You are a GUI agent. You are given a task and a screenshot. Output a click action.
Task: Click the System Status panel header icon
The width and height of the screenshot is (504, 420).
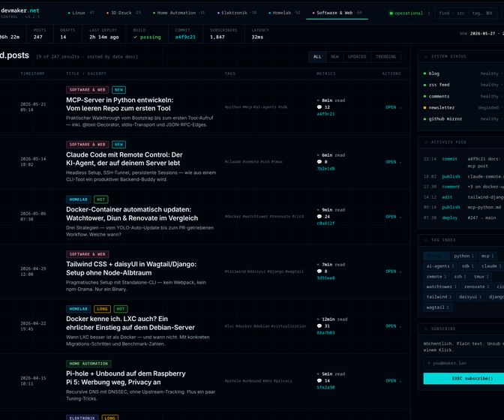coord(426,56)
